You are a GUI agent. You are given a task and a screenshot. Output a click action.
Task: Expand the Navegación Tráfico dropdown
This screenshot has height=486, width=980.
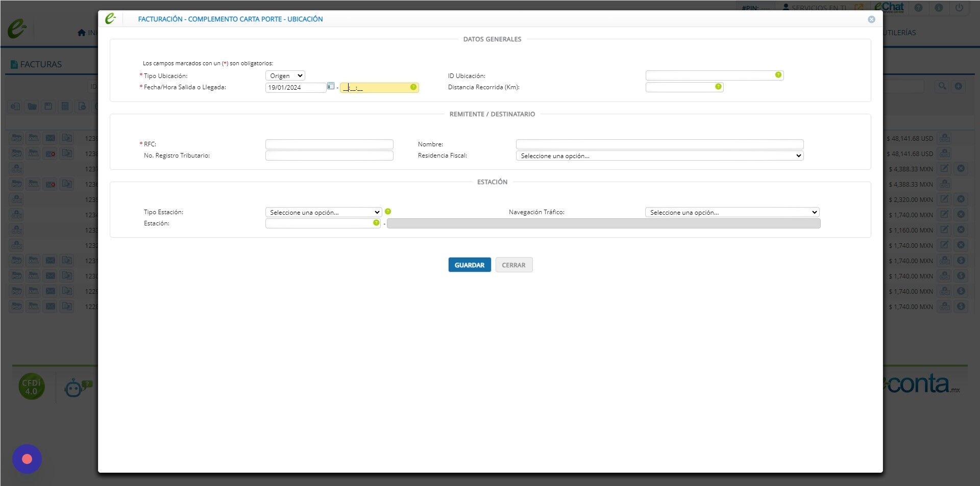(732, 212)
